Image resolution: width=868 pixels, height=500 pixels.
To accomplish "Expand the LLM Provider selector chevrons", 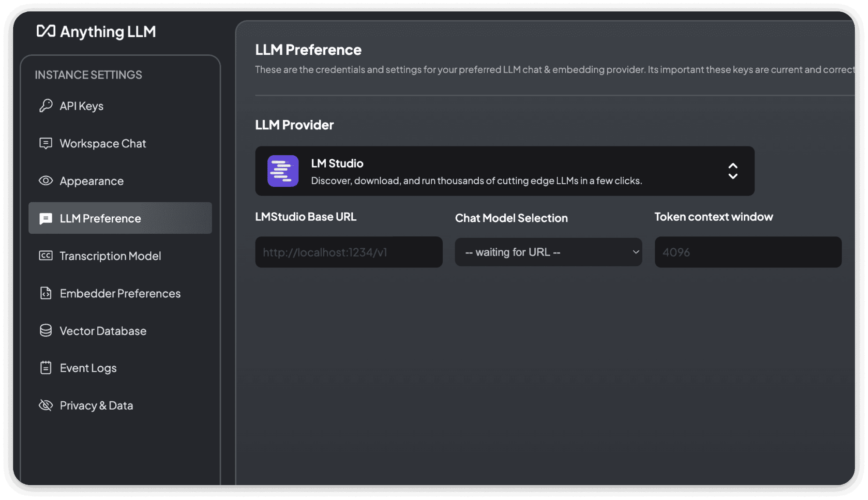I will click(733, 171).
